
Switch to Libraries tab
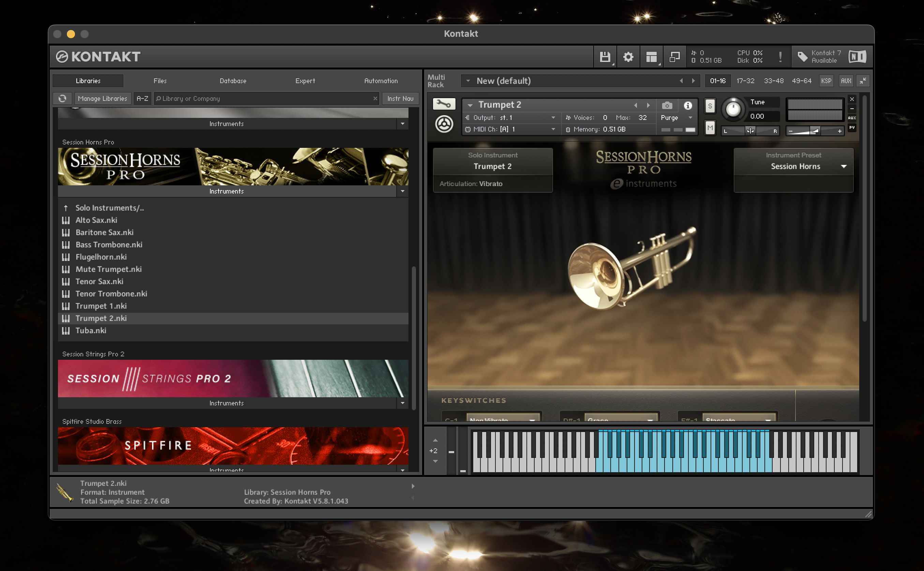88,81
